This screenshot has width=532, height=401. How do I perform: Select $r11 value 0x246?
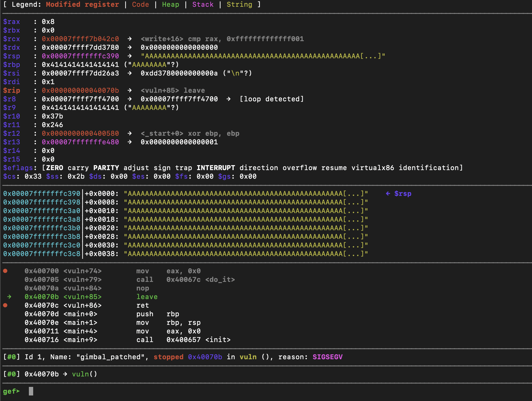pyautogui.click(x=53, y=125)
